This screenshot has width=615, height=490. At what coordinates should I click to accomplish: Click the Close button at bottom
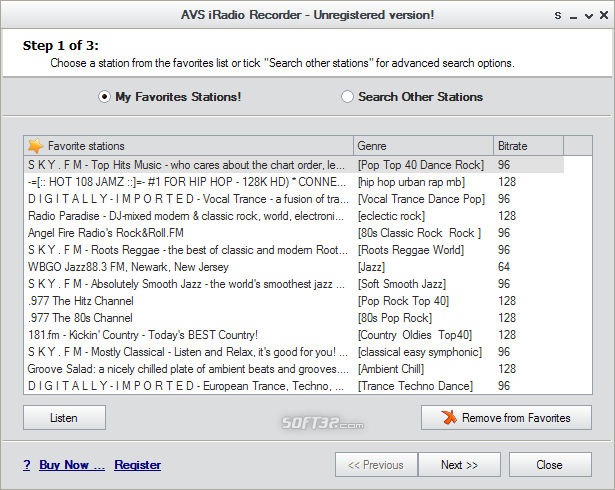click(550, 465)
